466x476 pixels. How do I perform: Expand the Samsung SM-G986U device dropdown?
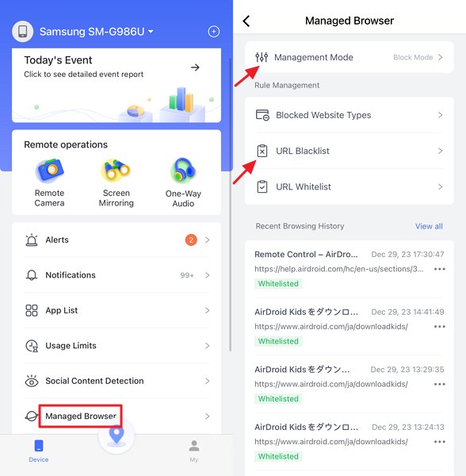(x=97, y=32)
